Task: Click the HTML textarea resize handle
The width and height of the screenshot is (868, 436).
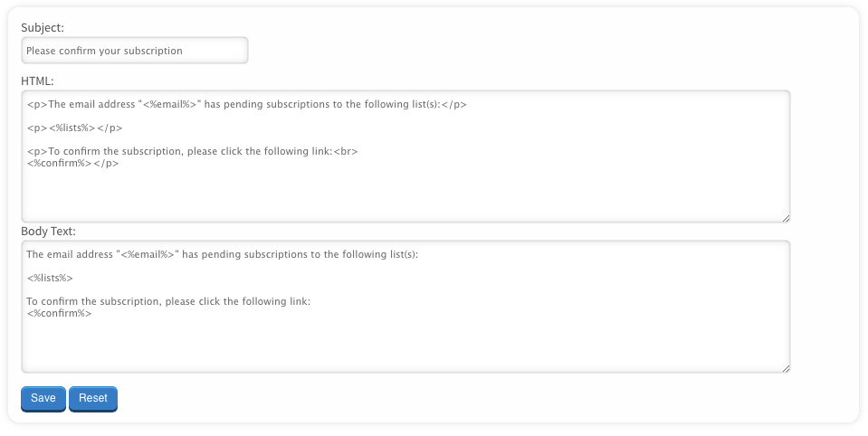Action: [786, 218]
